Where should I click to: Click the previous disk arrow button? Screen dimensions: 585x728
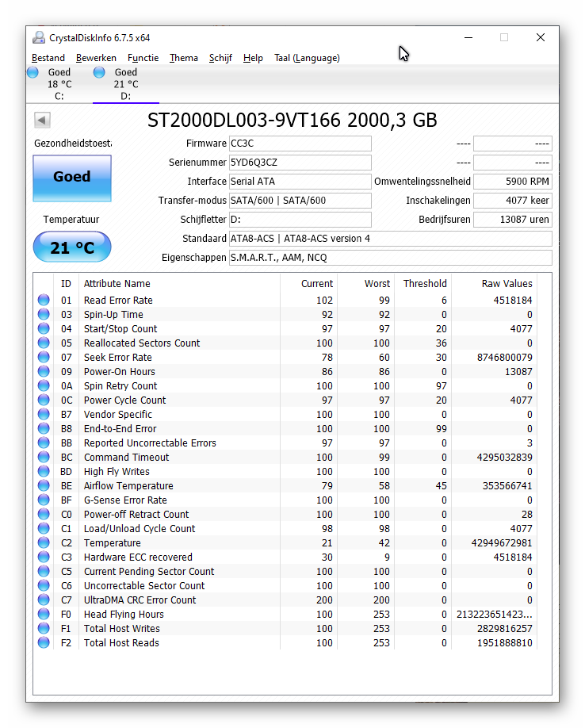[x=42, y=120]
